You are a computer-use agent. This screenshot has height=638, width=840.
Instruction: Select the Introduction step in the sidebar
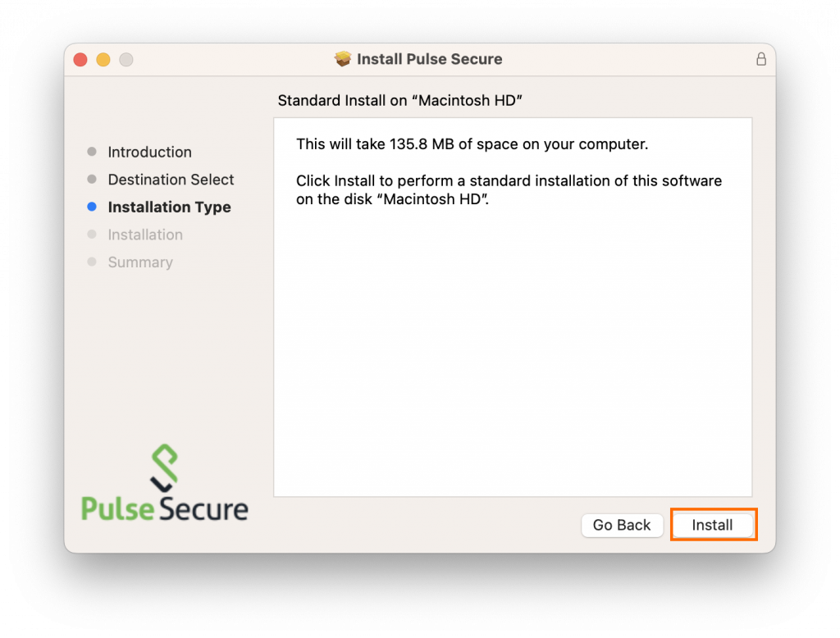point(150,152)
